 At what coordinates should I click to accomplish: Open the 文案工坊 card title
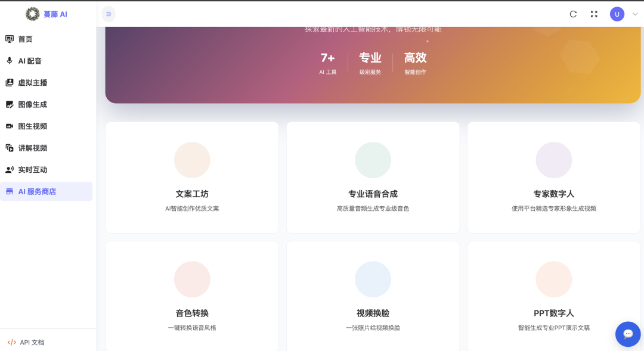pos(192,194)
